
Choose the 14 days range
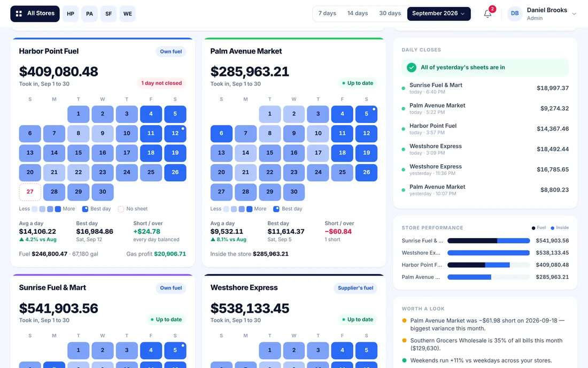pyautogui.click(x=358, y=13)
